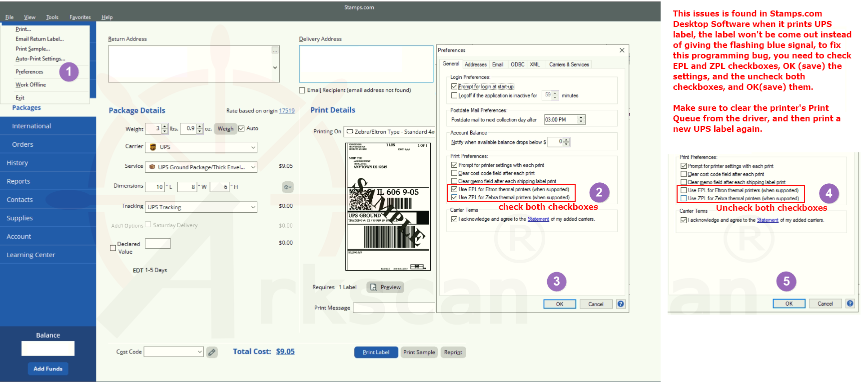The height and width of the screenshot is (382, 868).
Task: Click the address book icon in Return Address
Action: tap(275, 50)
